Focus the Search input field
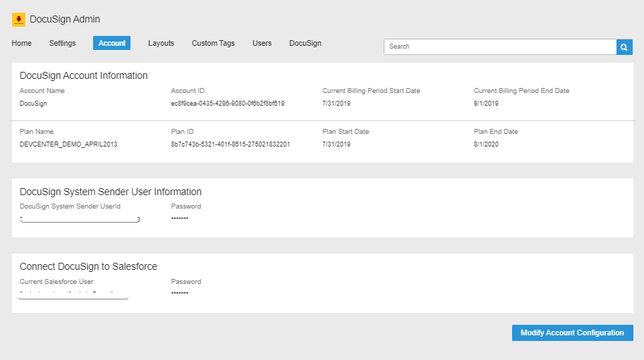 [x=499, y=46]
